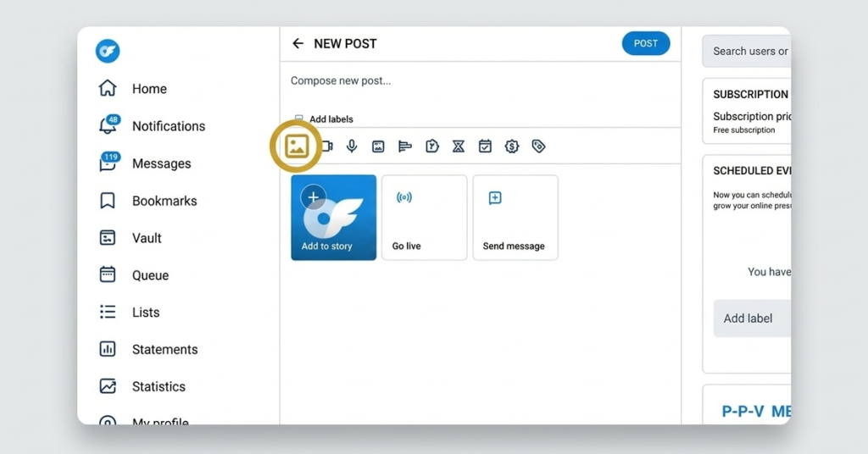868x454 pixels.
Task: Go to Messages in the sidebar
Action: pos(161,163)
